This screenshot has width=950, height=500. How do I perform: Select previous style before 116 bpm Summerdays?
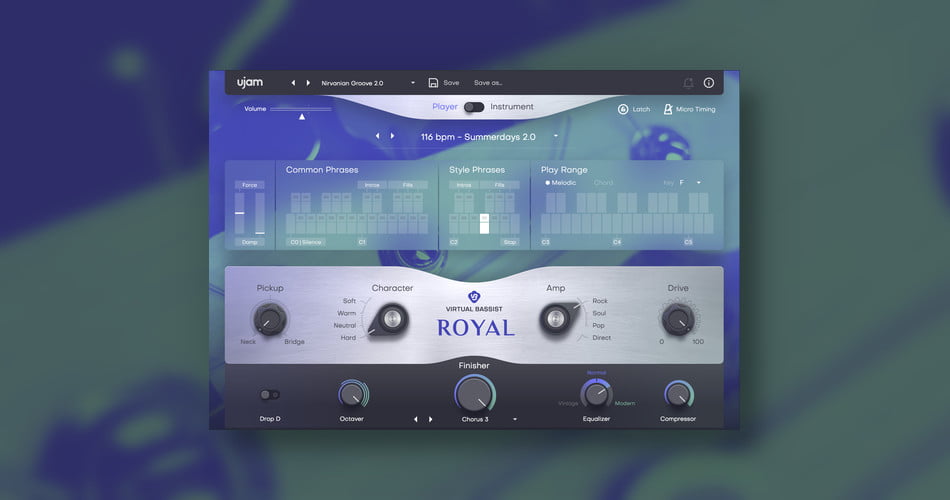pos(377,136)
